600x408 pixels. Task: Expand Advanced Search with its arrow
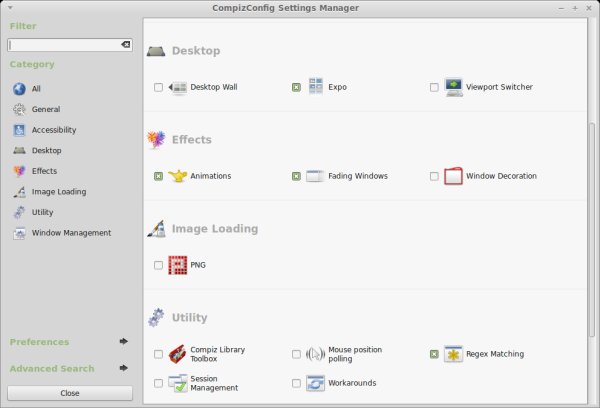click(x=123, y=368)
